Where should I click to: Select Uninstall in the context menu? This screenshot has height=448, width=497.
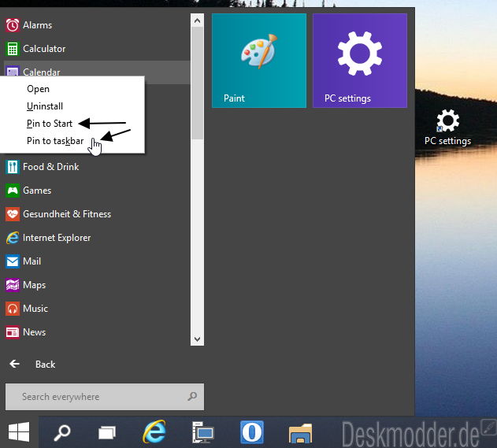pos(45,106)
